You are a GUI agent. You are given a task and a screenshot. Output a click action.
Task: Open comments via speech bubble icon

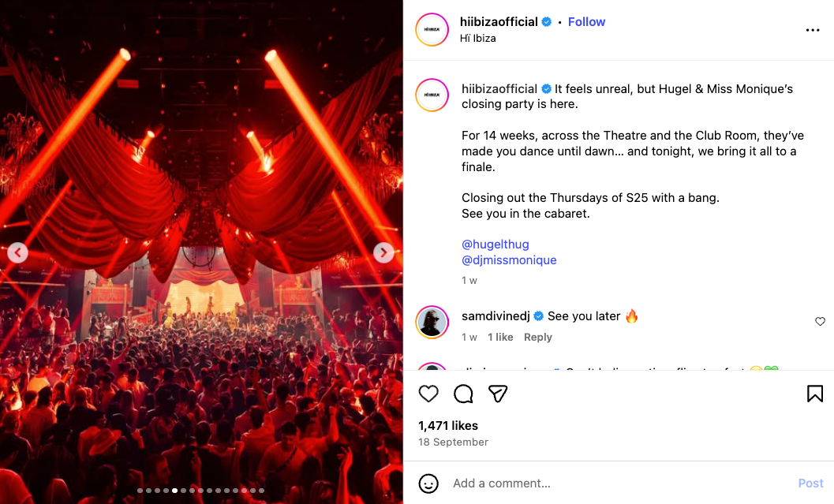pos(463,394)
